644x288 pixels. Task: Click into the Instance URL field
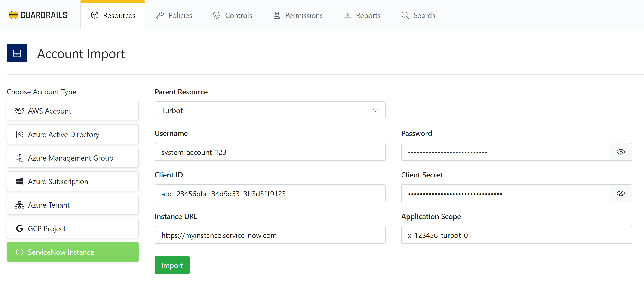click(270, 235)
